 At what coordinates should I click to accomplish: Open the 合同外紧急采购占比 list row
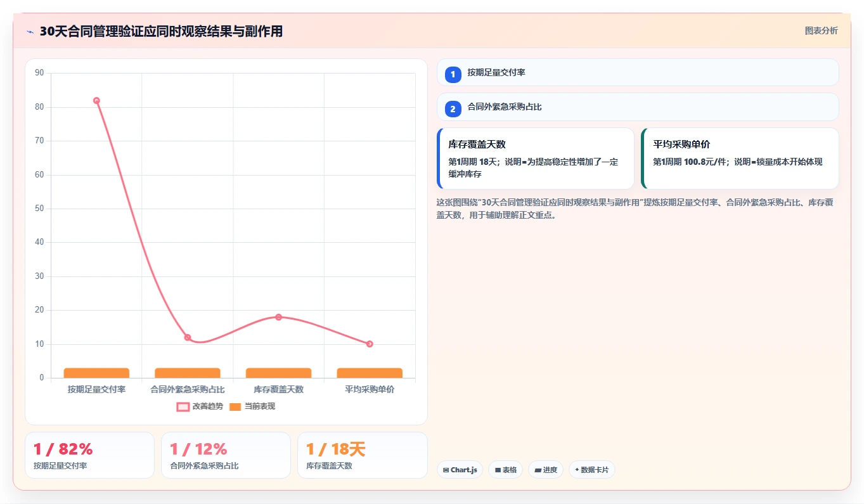pos(638,107)
